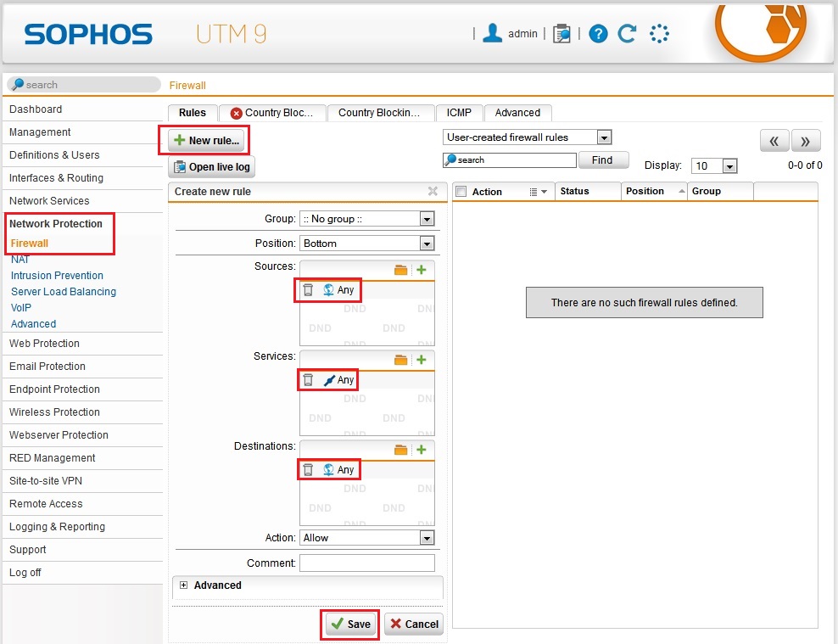Reload the page with the refresh icon
Viewport: 838px width, 644px height.
tap(627, 34)
